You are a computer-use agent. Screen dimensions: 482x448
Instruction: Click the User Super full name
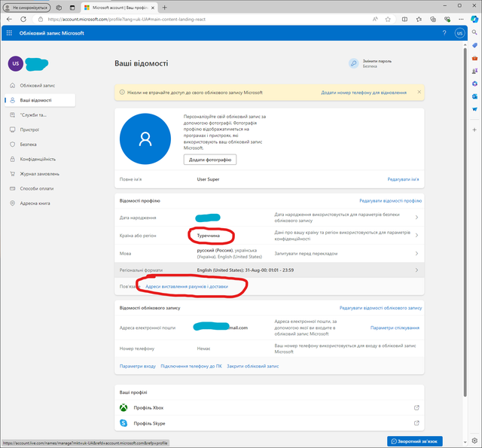208,179
